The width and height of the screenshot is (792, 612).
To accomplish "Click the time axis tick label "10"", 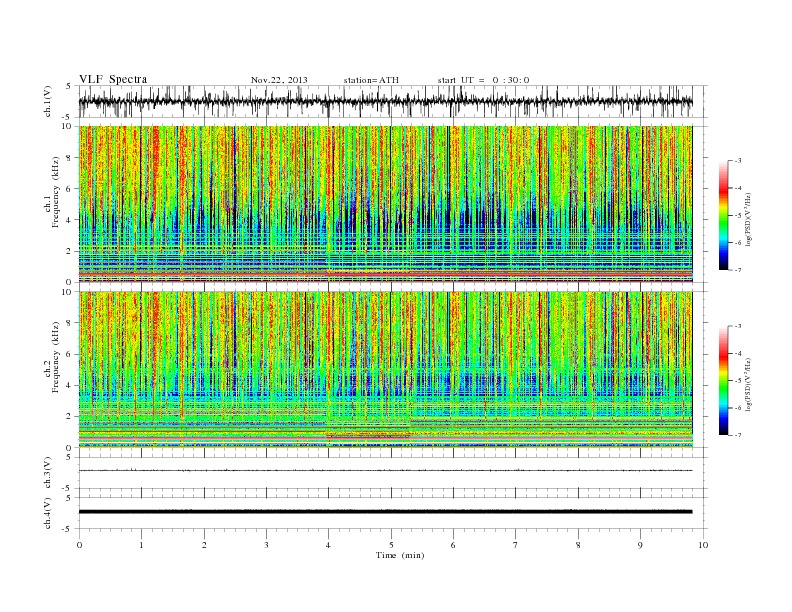I will tap(703, 545).
